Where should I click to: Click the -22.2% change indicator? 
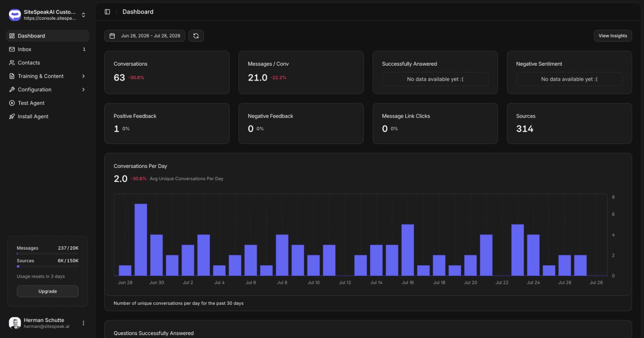coord(278,78)
